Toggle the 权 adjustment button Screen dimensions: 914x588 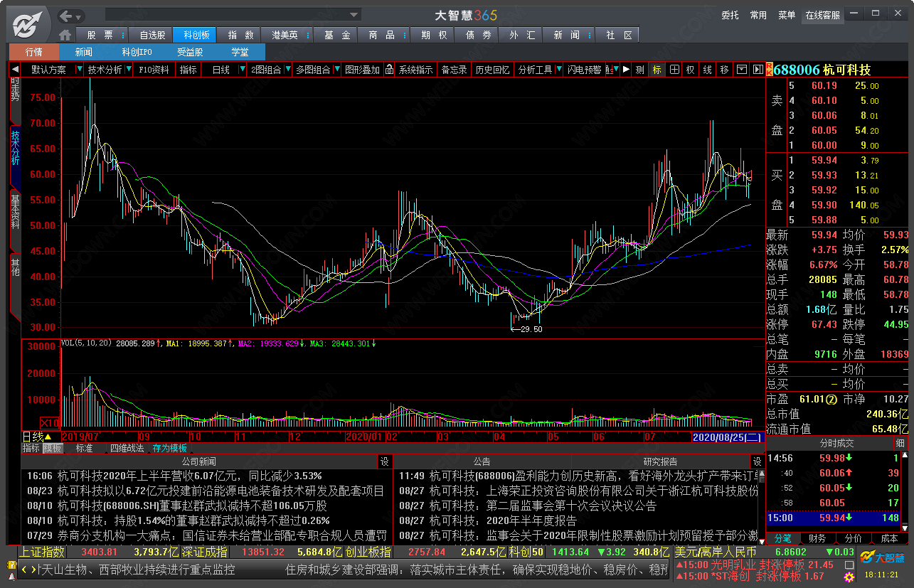690,70
